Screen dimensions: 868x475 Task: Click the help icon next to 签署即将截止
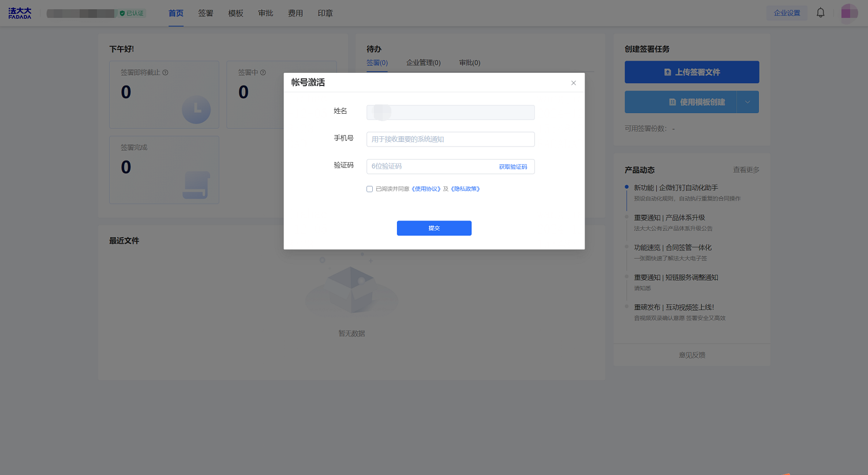[166, 73]
